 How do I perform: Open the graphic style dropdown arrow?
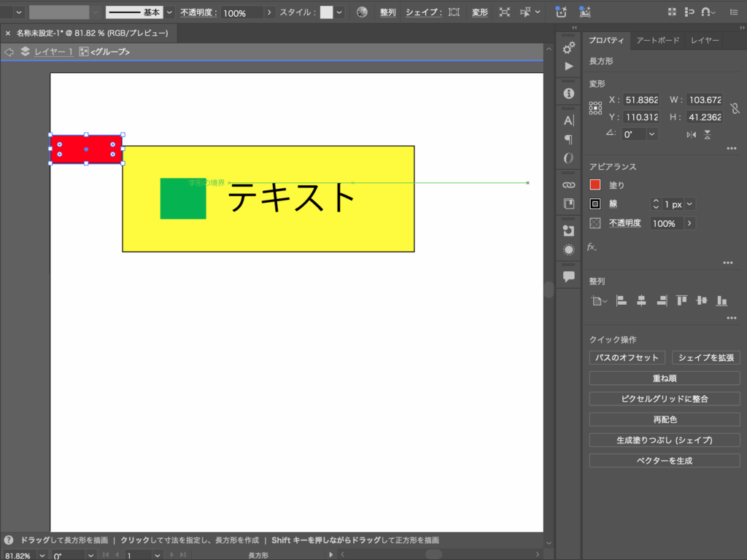[339, 12]
